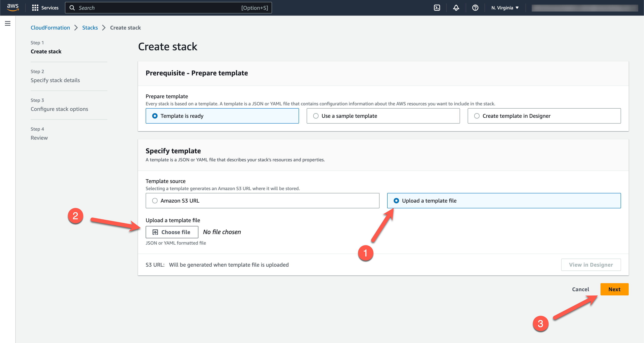Screen dimensions: 644x343
Task: Open the Services grid menu icon
Action: point(35,8)
